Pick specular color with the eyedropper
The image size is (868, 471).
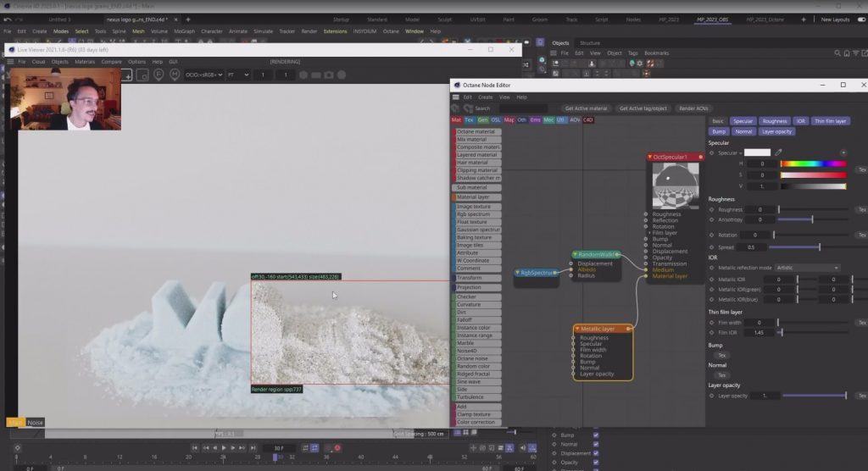click(778, 152)
